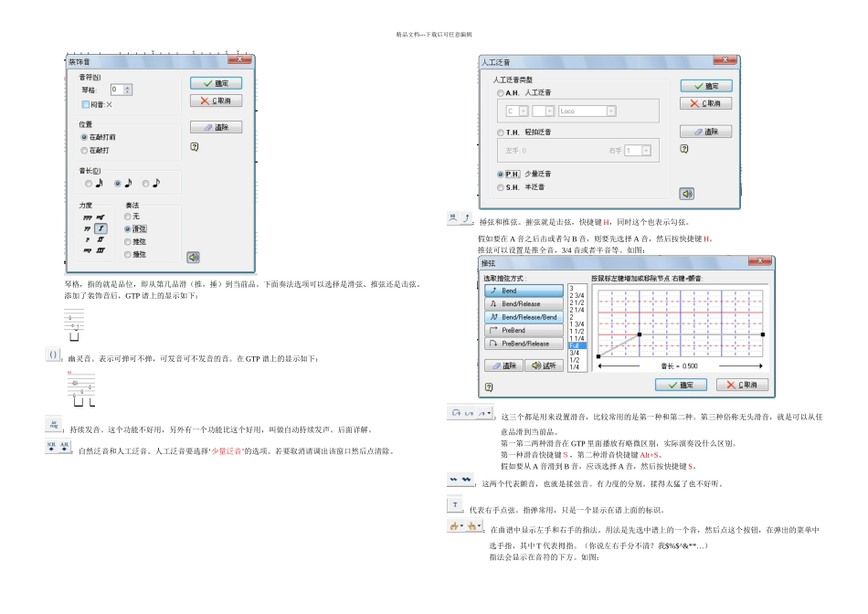
Task: Select the 在敲打 radio option
Action: tap(84, 151)
